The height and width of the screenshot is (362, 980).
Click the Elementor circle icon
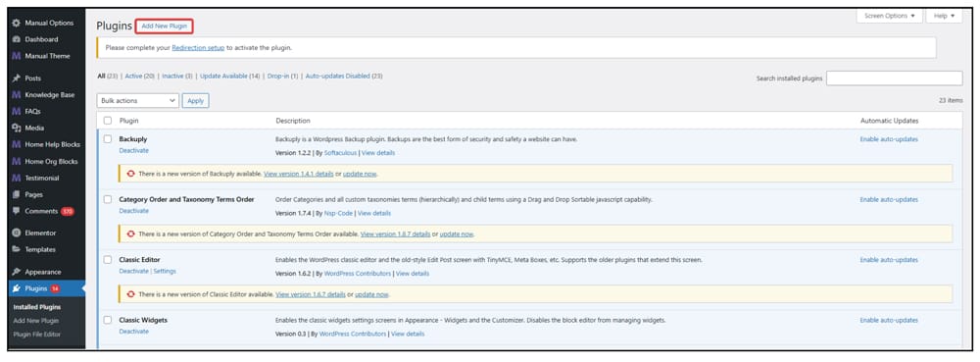point(17,233)
